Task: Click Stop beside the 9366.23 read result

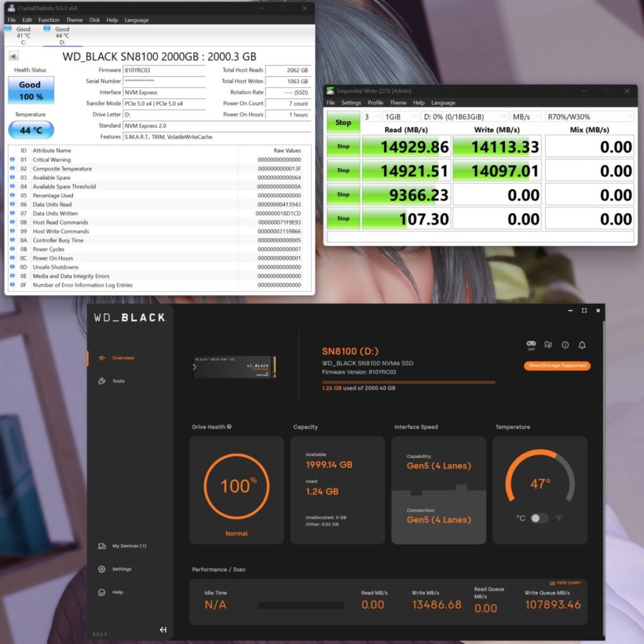Action: coord(343,194)
